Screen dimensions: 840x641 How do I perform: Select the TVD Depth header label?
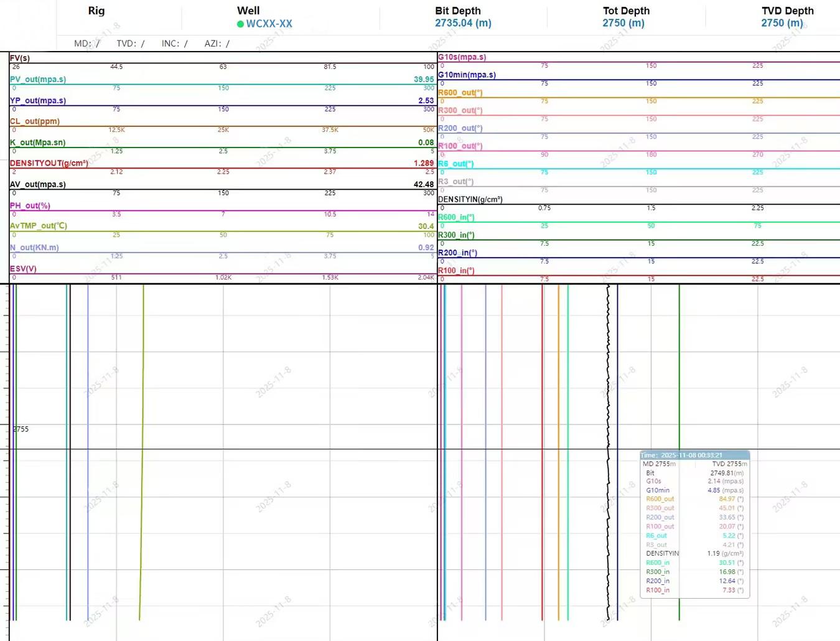[787, 11]
